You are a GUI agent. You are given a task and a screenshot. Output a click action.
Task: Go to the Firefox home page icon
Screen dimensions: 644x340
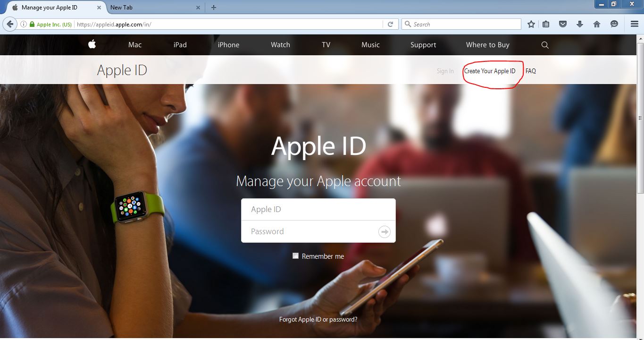tap(597, 24)
